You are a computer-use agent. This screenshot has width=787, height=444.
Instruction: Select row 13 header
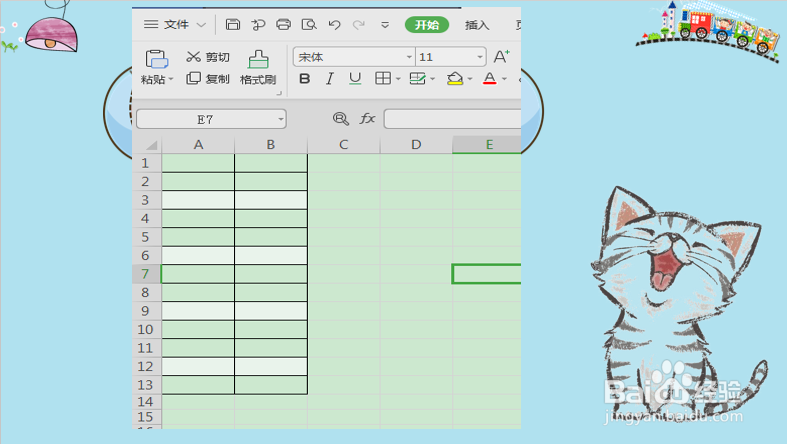147,385
